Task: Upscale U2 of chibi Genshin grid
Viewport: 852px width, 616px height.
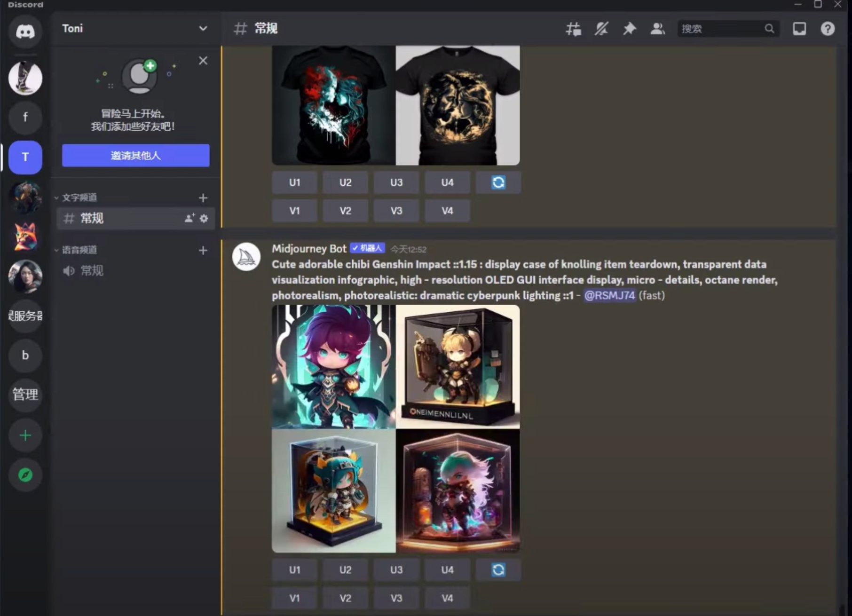Action: (x=345, y=570)
